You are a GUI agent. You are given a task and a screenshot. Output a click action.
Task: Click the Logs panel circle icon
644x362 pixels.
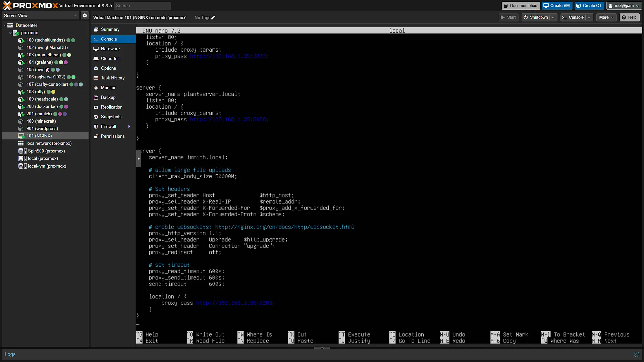click(x=636, y=354)
